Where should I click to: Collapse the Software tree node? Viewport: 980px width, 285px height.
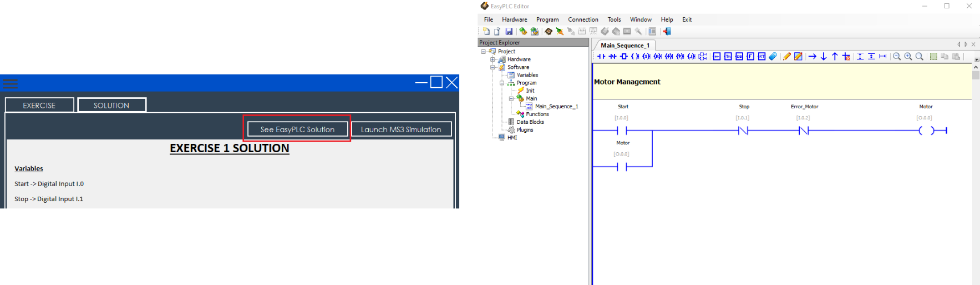(492, 67)
